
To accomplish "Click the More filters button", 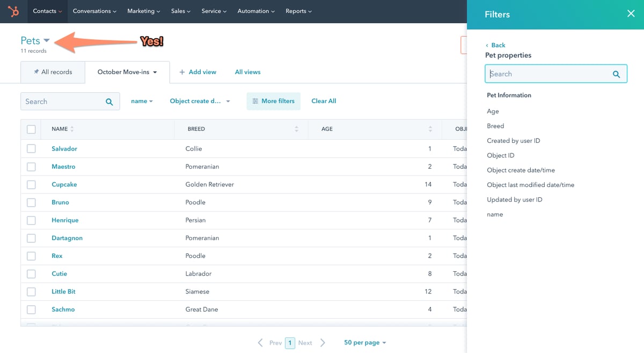I will (x=273, y=101).
